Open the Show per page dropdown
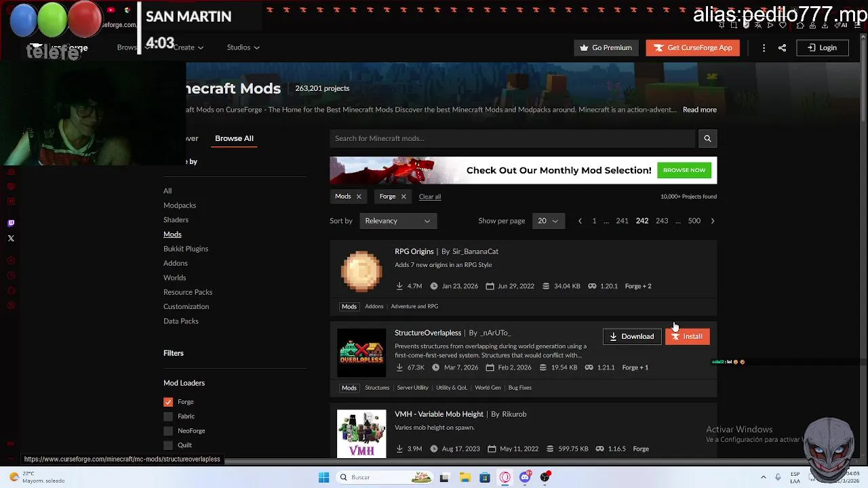This screenshot has width=868, height=488. [x=548, y=221]
